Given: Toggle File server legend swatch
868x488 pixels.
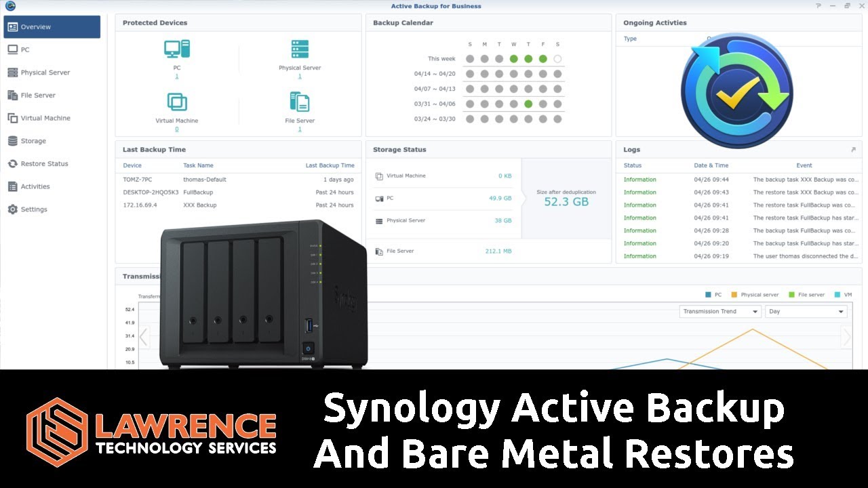Looking at the screenshot, I should click(792, 295).
